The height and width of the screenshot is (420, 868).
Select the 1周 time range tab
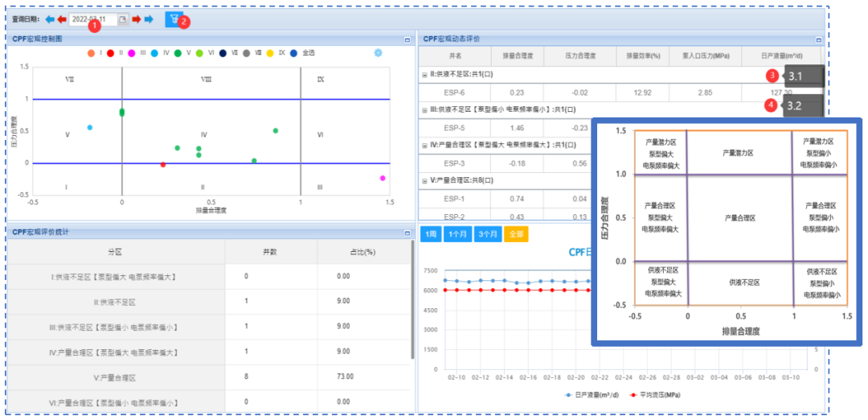(429, 234)
